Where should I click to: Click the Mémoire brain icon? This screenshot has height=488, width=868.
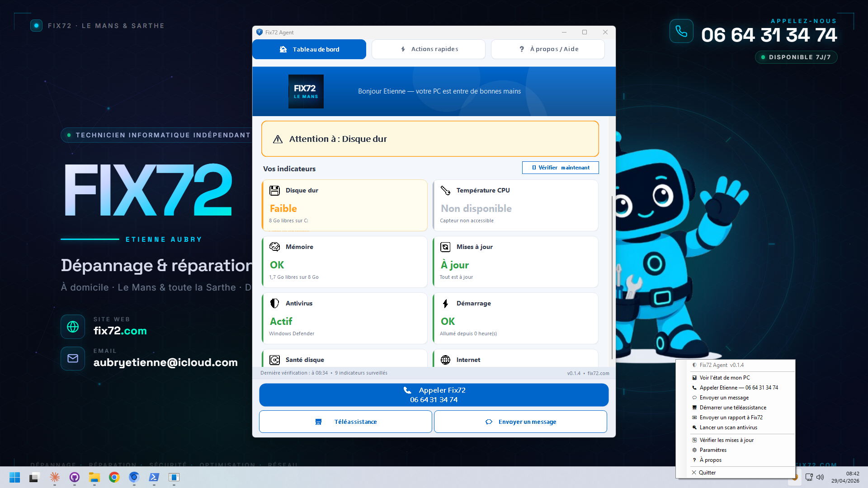(x=274, y=247)
